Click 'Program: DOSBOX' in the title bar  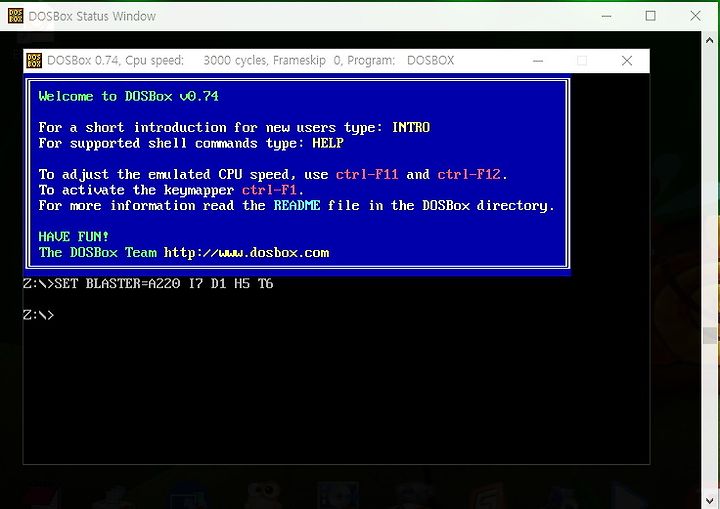[x=400, y=61]
